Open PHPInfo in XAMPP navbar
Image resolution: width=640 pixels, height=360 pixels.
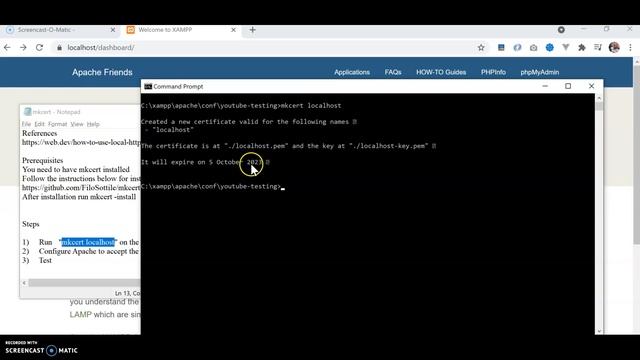(493, 72)
